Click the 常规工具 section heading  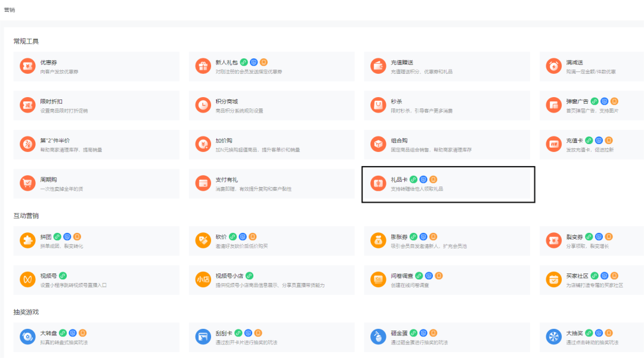point(26,41)
